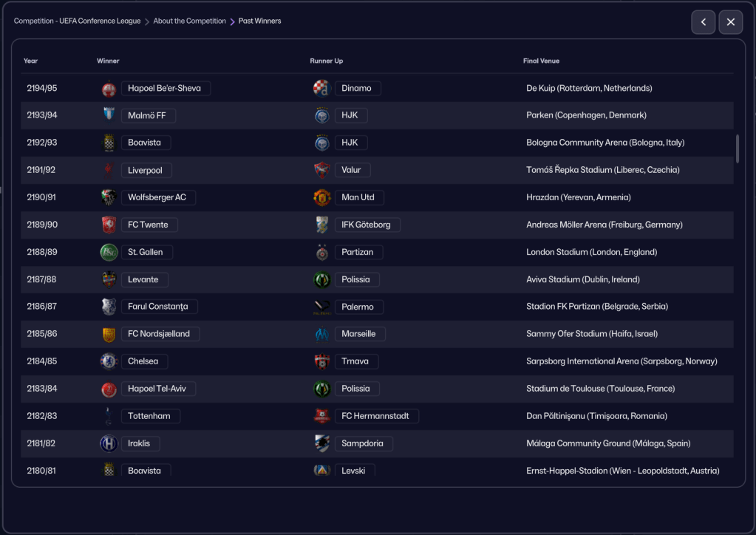Click the St. Gallen green badge
Image resolution: width=756 pixels, height=535 pixels.
[x=109, y=252]
